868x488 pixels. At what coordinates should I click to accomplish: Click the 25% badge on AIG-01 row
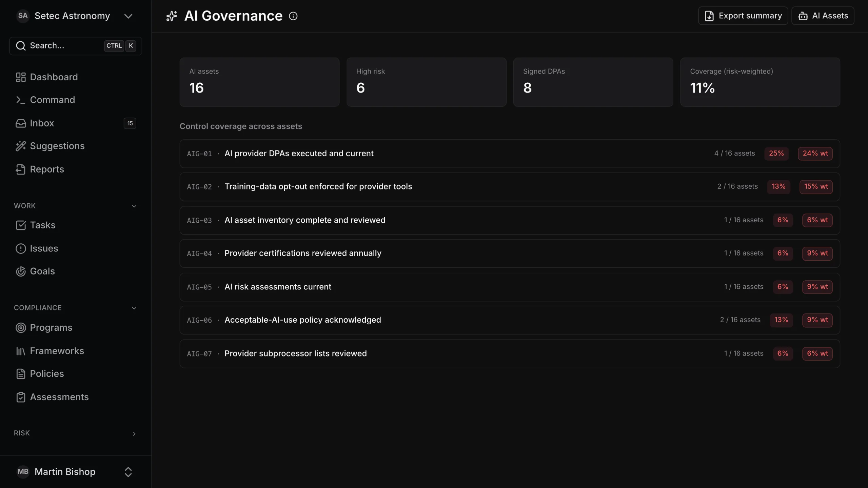click(776, 154)
